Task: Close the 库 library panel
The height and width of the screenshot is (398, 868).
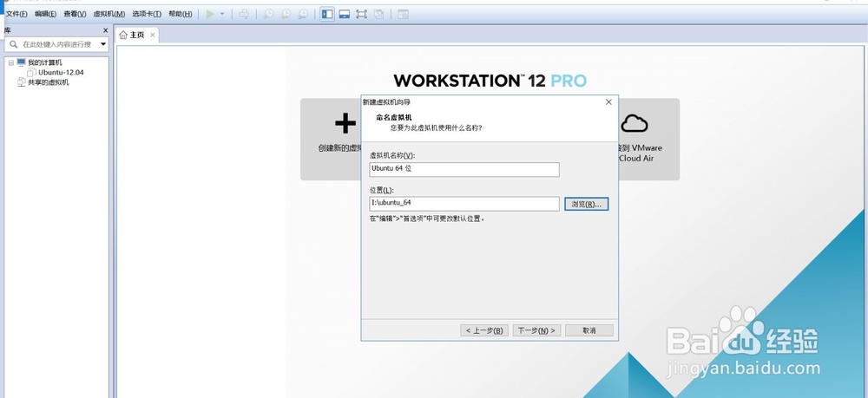Action: [x=106, y=30]
